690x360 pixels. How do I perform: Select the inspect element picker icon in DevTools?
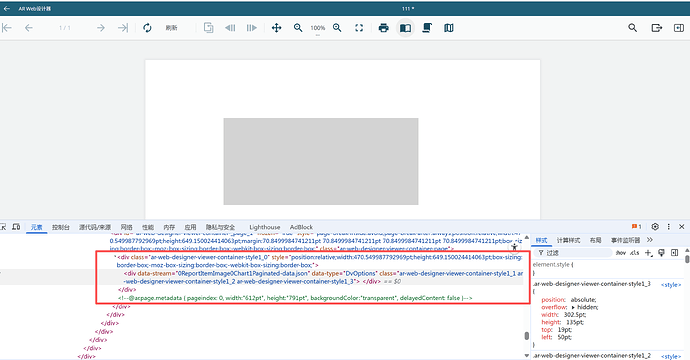click(3, 227)
